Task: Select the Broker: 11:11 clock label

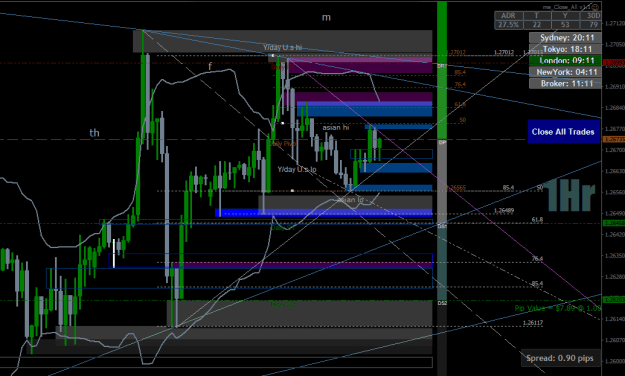Action: (565, 83)
